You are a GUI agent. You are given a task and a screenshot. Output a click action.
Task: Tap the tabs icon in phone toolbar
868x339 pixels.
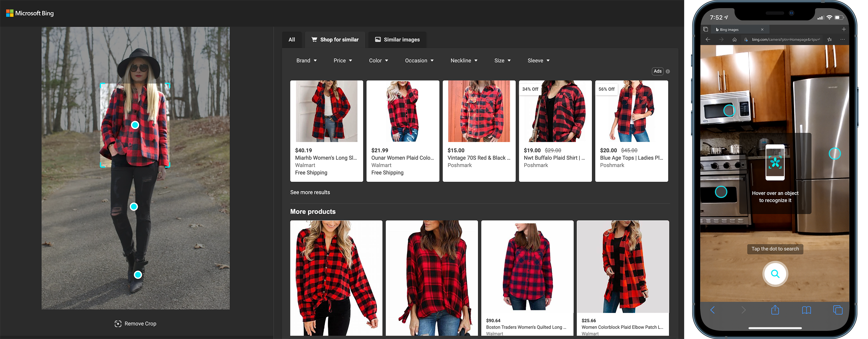[837, 310]
